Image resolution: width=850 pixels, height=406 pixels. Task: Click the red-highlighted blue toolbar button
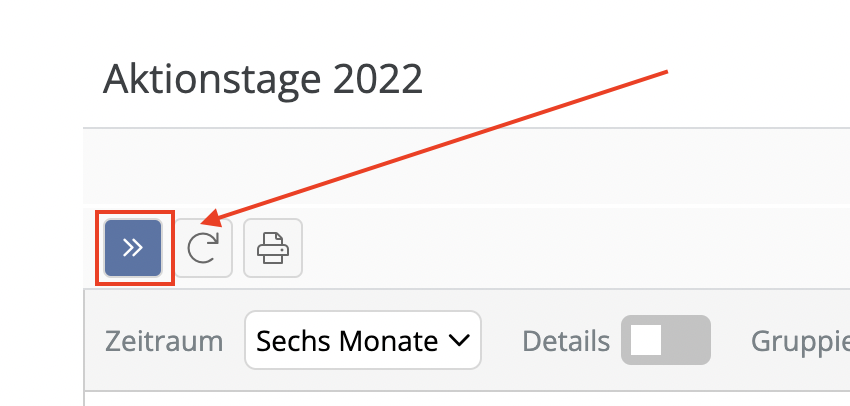(x=133, y=248)
